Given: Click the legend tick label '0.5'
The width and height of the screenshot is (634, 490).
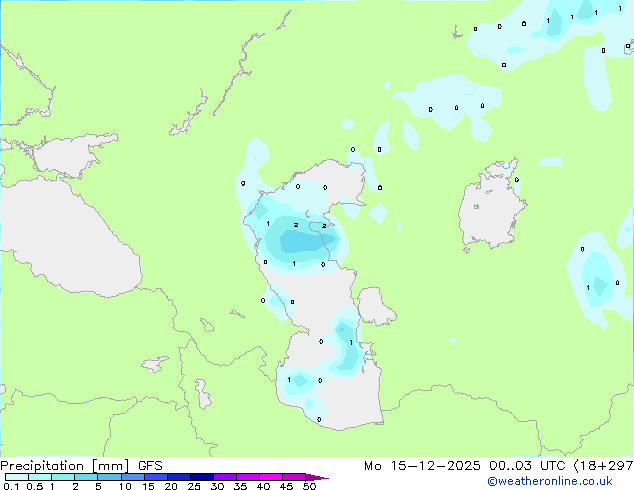Looking at the screenshot, I should (x=34, y=486).
